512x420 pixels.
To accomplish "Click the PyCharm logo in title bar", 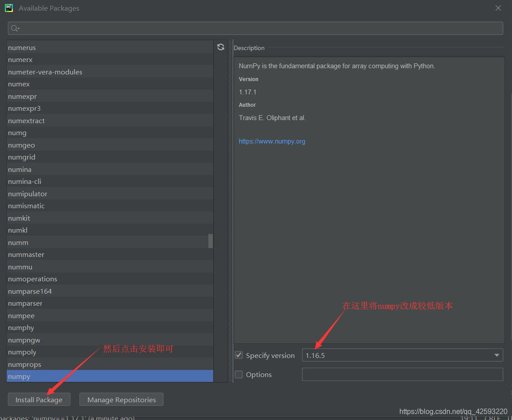I will [x=9, y=8].
